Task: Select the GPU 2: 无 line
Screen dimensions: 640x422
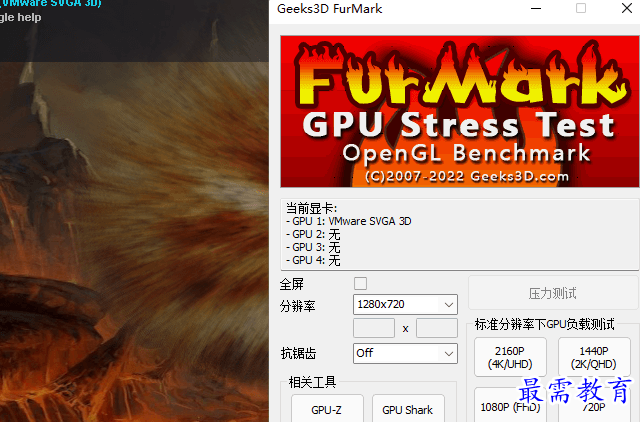Action: click(x=313, y=234)
